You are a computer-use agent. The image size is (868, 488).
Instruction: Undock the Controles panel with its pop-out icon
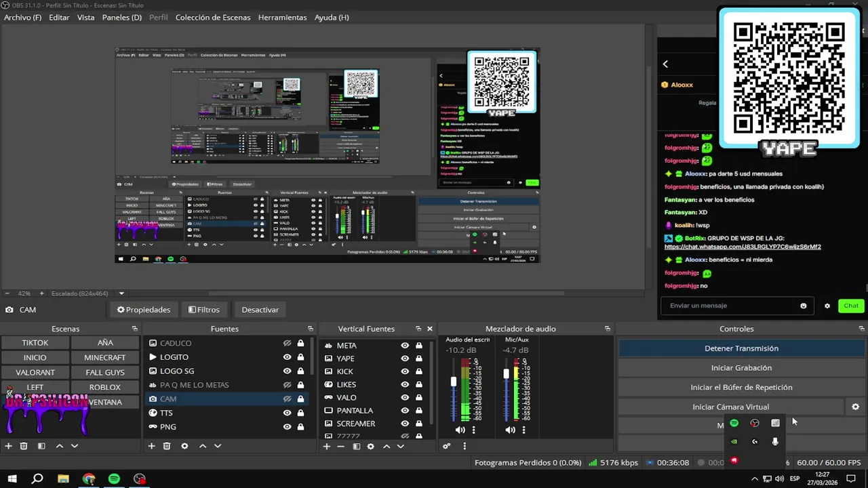point(861,329)
